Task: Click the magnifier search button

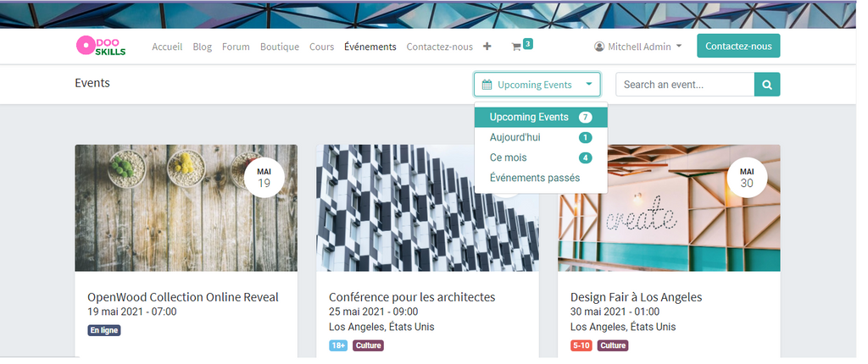Action: click(767, 85)
